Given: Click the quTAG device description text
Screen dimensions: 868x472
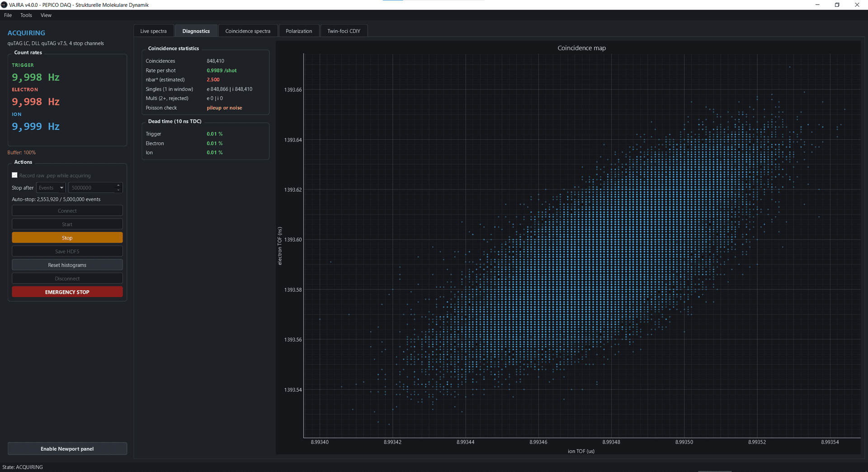Looking at the screenshot, I should [56, 43].
